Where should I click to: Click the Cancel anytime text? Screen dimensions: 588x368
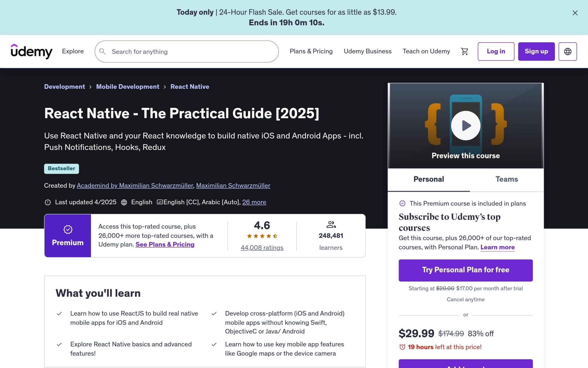pyautogui.click(x=465, y=299)
